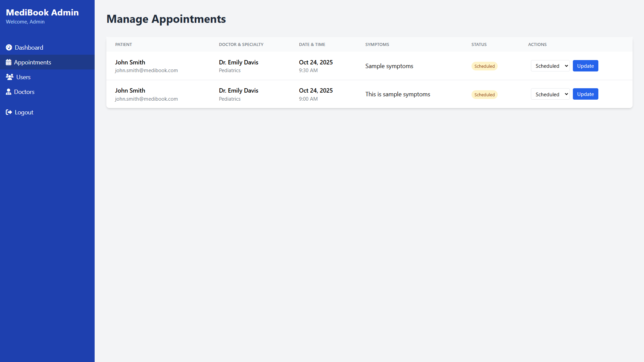Viewport: 644px width, 362px height.
Task: Click the Logout arrow icon
Action: pos(9,112)
